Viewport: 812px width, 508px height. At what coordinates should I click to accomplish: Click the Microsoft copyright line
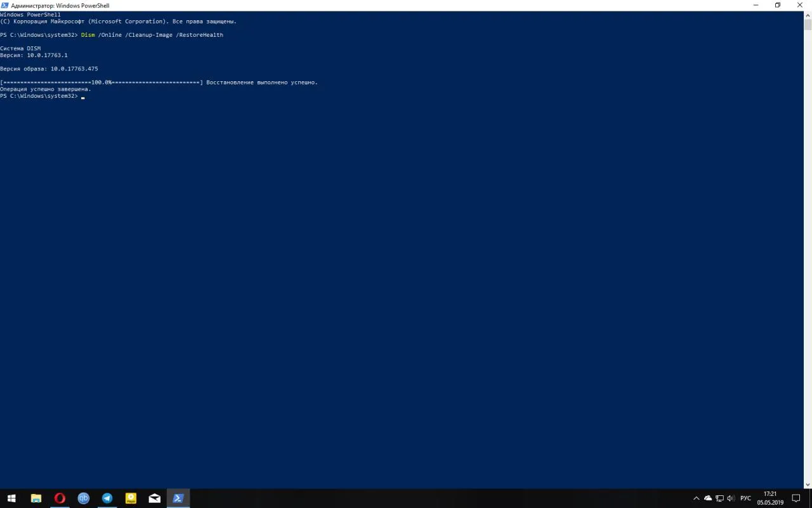click(118, 22)
